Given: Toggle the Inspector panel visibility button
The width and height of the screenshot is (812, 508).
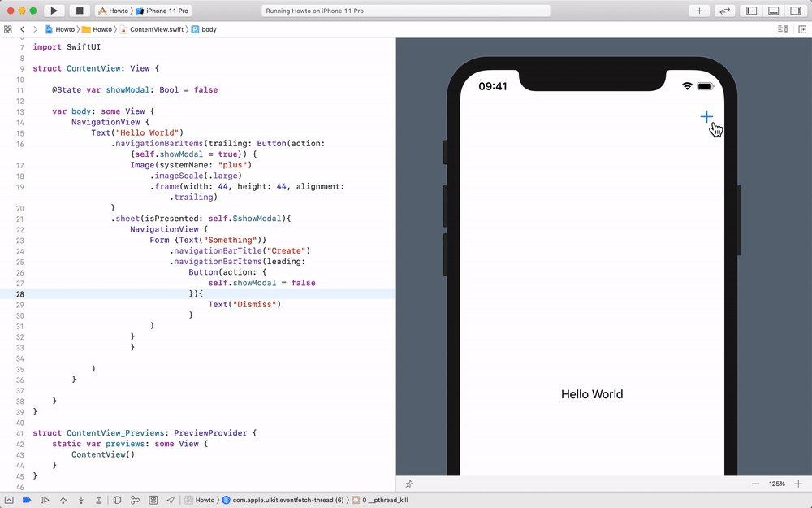Looking at the screenshot, I should tap(794, 11).
